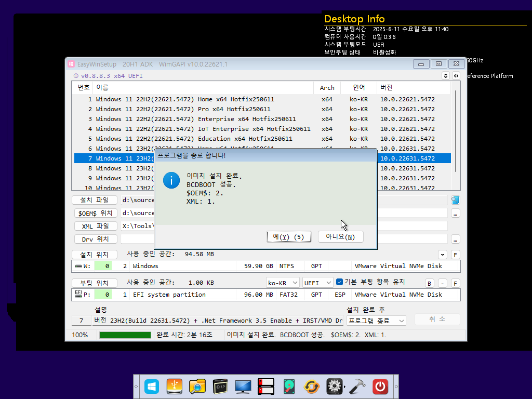
Task: Click the left-right arrows toggle at top right
Action: tap(456, 76)
